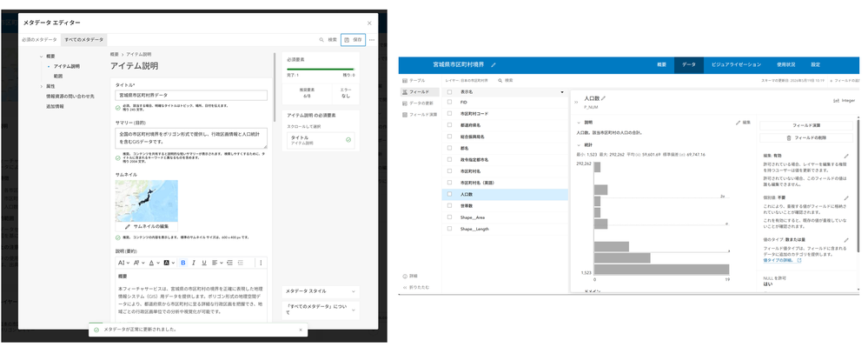868x347 pixels.
Task: Collapse the 統計 section chevron
Action: [x=579, y=144]
